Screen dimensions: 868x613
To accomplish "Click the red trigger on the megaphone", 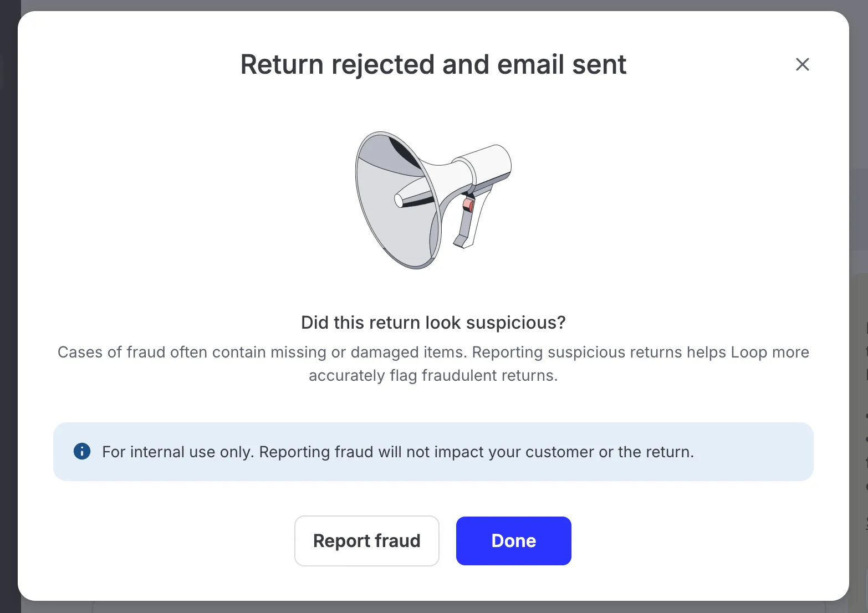I will click(x=468, y=206).
